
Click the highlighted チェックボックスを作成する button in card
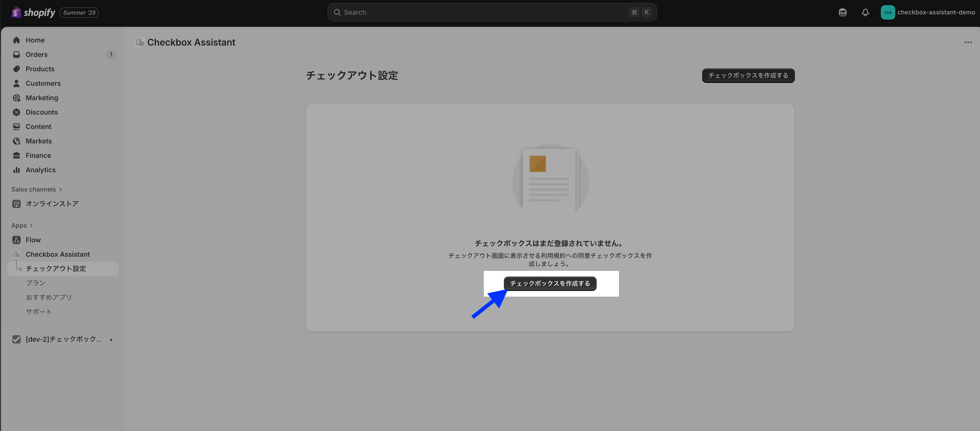pyautogui.click(x=550, y=283)
